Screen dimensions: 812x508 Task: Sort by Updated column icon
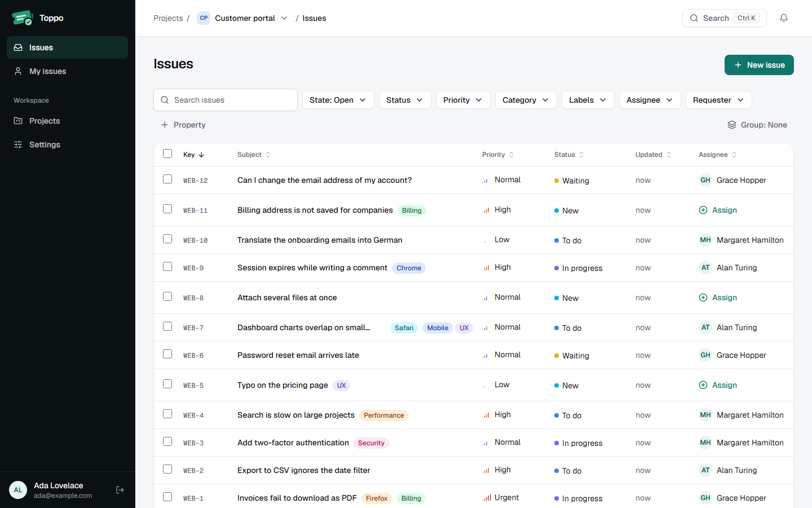point(669,155)
